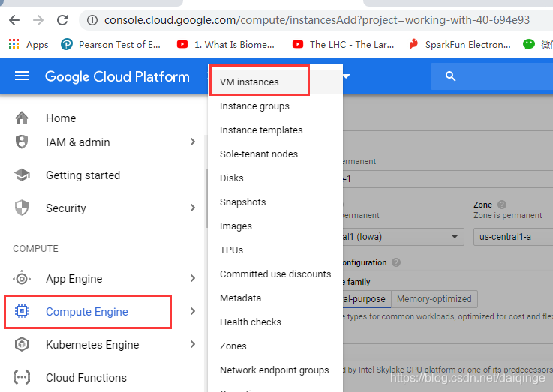Screen dimensions: 553x392
Task: Click the Home house icon
Action: [x=22, y=118]
